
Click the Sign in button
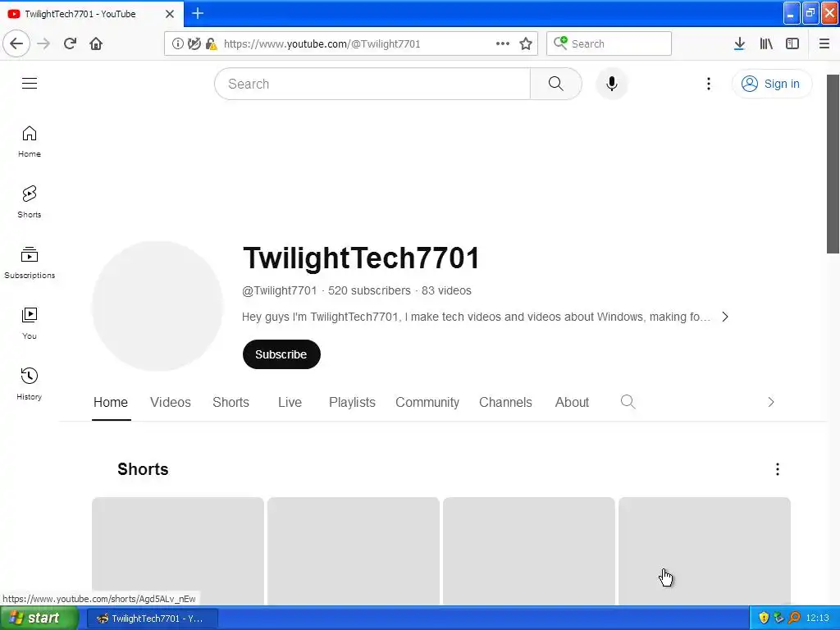pyautogui.click(x=771, y=84)
